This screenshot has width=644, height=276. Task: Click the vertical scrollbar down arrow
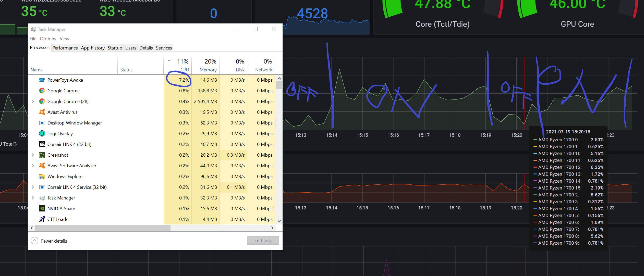(x=279, y=221)
